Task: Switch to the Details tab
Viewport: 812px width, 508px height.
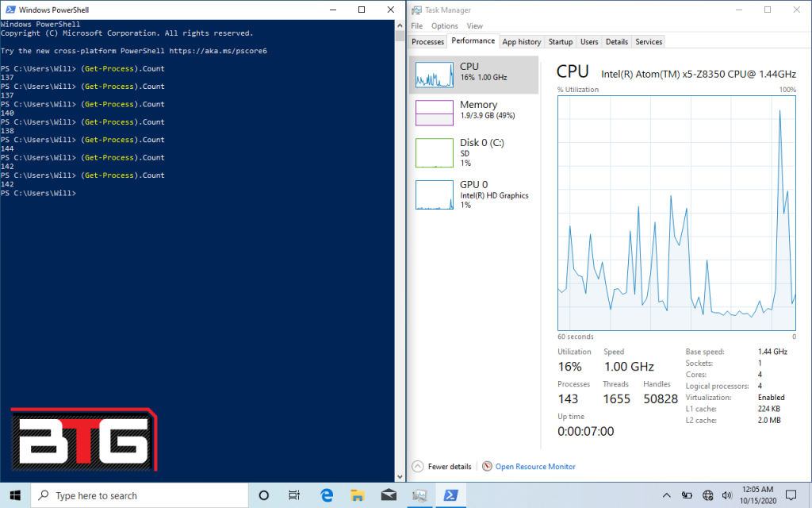Action: (616, 41)
